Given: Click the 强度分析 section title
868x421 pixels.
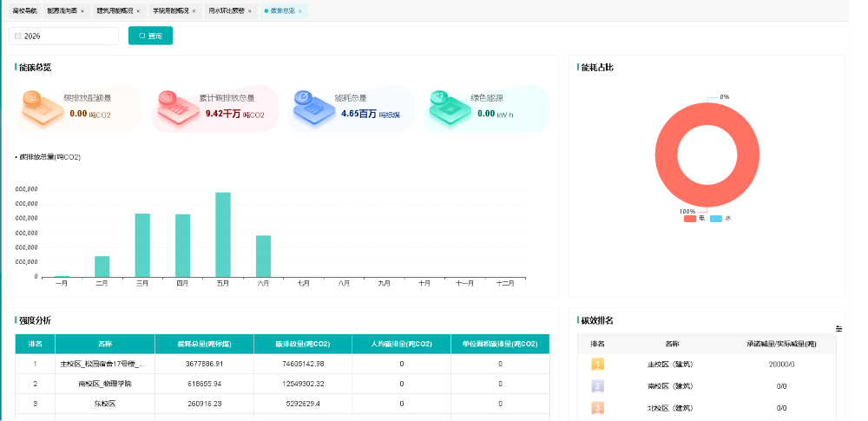Looking at the screenshot, I should click(36, 320).
